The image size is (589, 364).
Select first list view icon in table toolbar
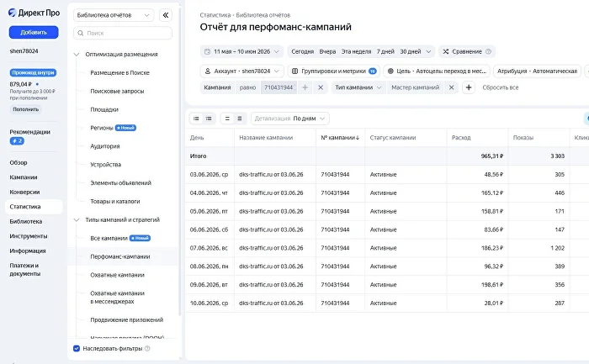tap(196, 119)
